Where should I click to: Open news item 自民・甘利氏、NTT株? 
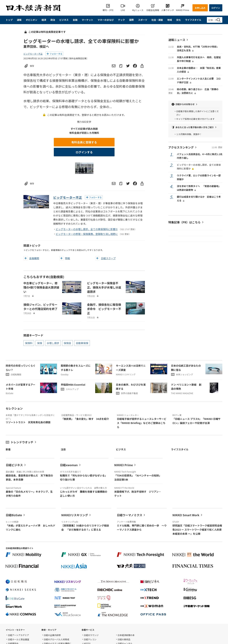point(197,48)
